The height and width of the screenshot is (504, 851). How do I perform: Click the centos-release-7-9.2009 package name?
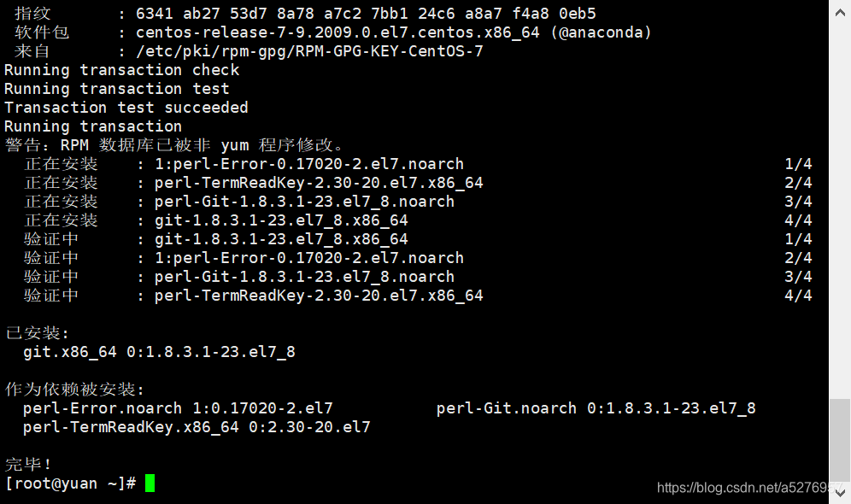pos(337,32)
